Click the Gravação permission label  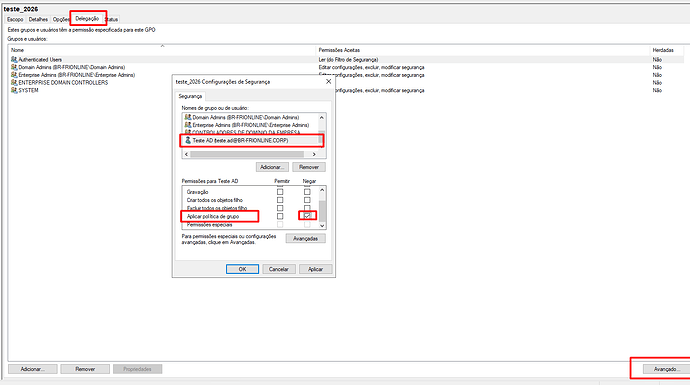pos(198,192)
